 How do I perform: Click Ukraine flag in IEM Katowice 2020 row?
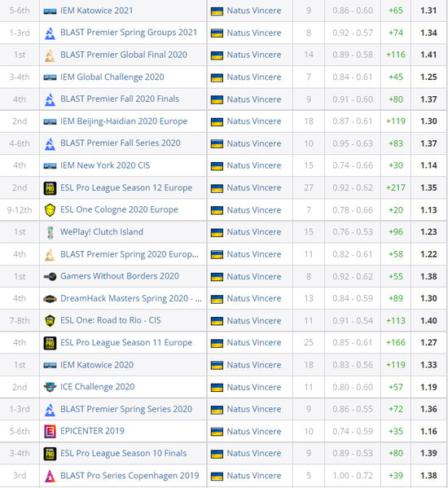click(x=217, y=365)
